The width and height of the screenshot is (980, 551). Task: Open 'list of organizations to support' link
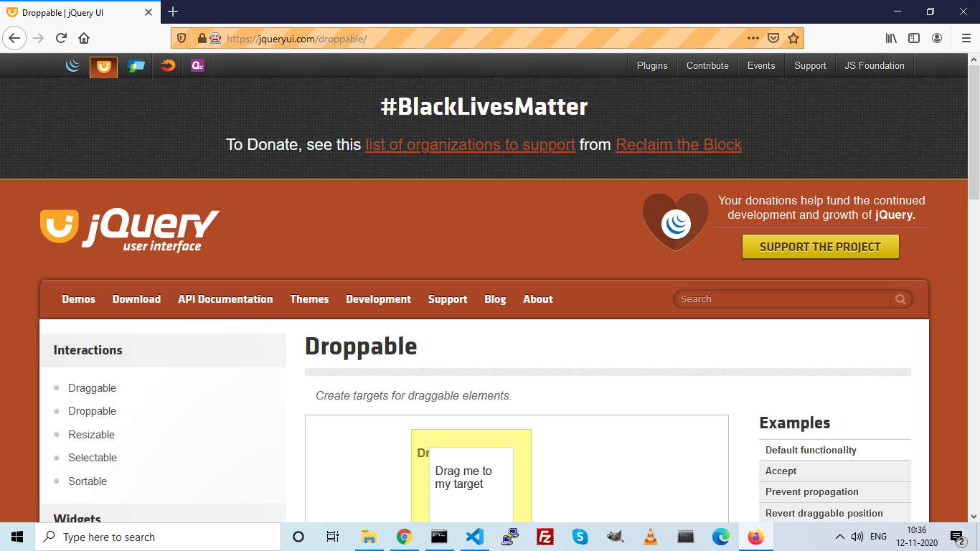pyautogui.click(x=471, y=145)
